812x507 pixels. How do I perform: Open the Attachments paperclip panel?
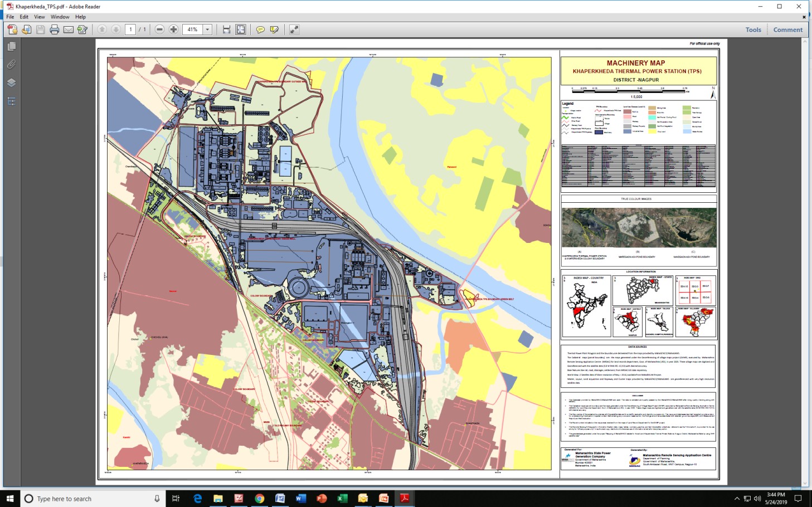[11, 65]
